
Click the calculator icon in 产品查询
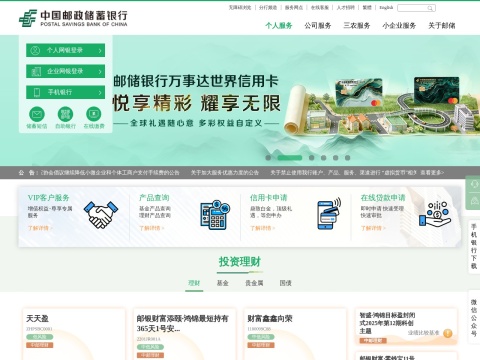215,215
